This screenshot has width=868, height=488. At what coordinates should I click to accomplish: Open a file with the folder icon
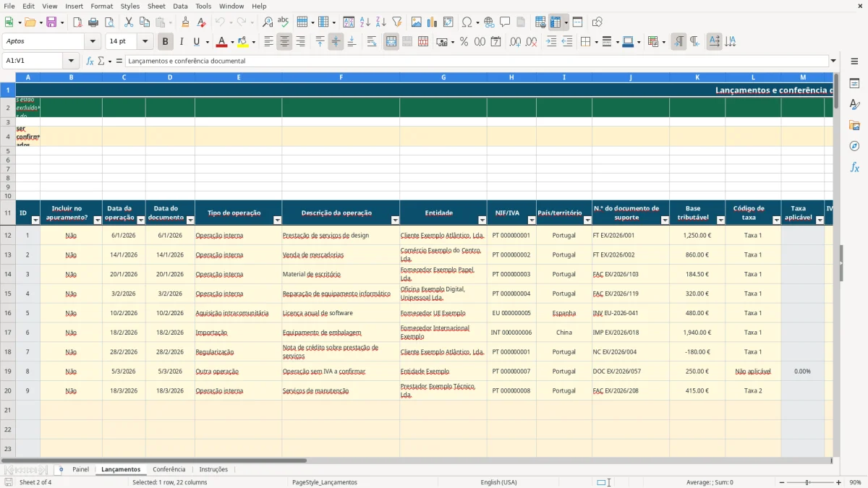29,22
